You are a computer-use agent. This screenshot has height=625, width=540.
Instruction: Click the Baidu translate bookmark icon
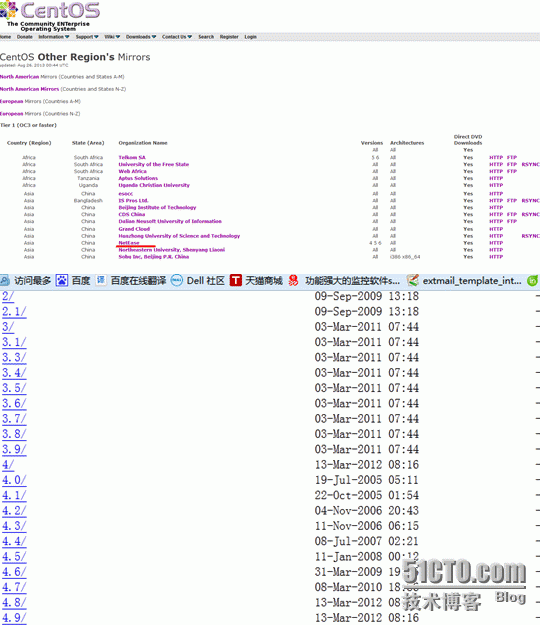click(x=101, y=280)
